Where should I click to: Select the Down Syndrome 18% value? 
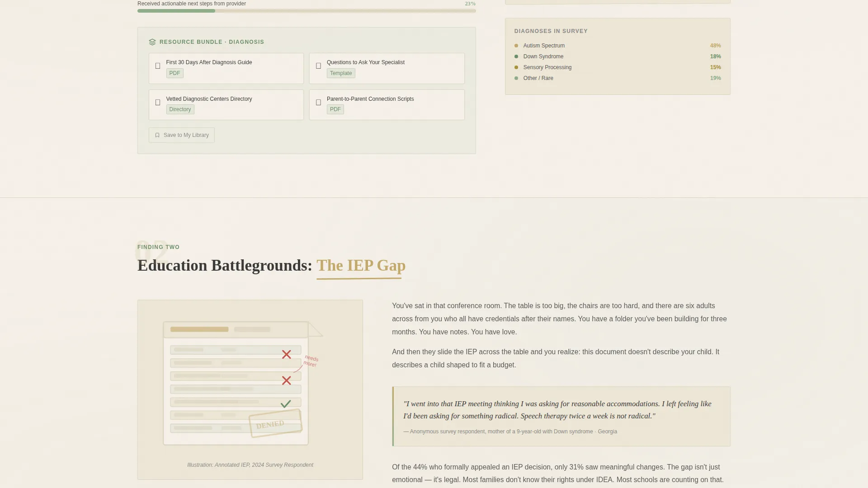click(715, 56)
